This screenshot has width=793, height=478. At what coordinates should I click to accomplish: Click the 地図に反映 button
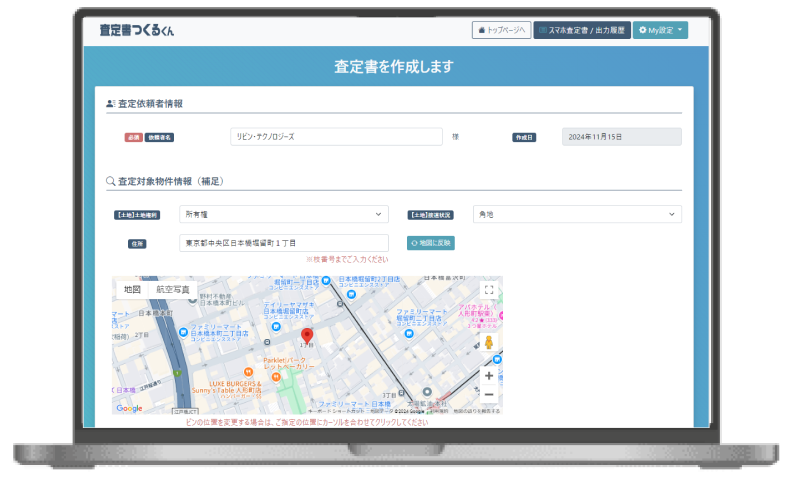pyautogui.click(x=430, y=243)
